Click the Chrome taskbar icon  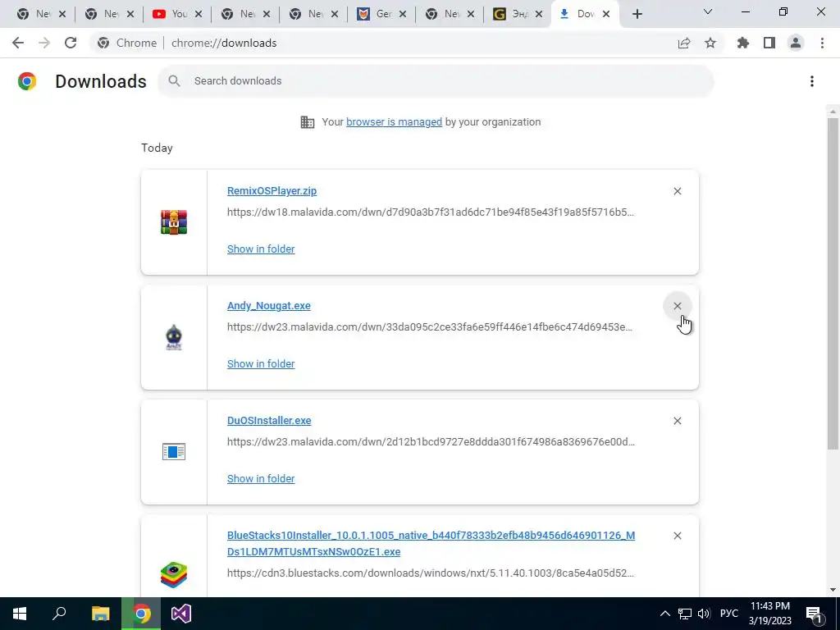[x=141, y=614]
